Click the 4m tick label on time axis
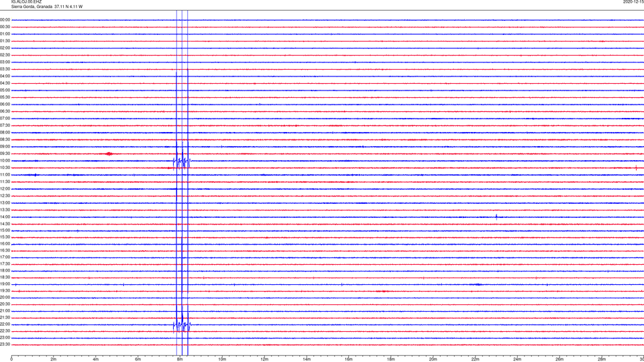Viewport: 644px width, 362px height. pos(96,359)
